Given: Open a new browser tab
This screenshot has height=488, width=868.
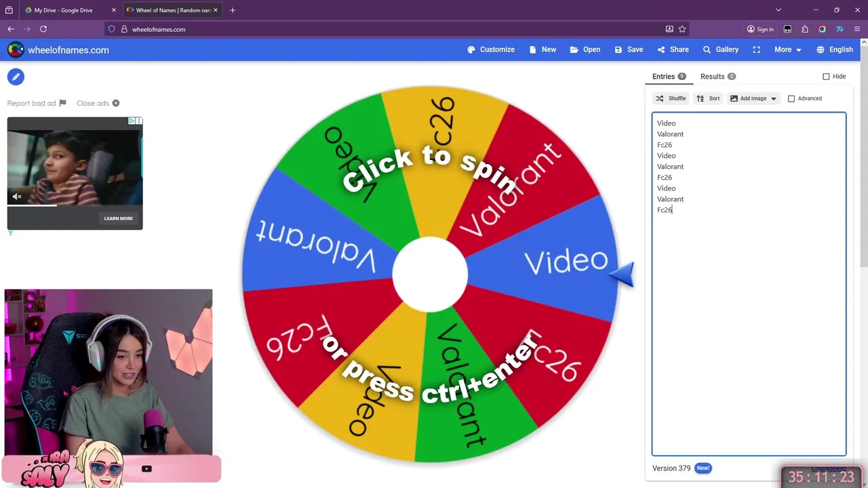Looking at the screenshot, I should [x=233, y=10].
